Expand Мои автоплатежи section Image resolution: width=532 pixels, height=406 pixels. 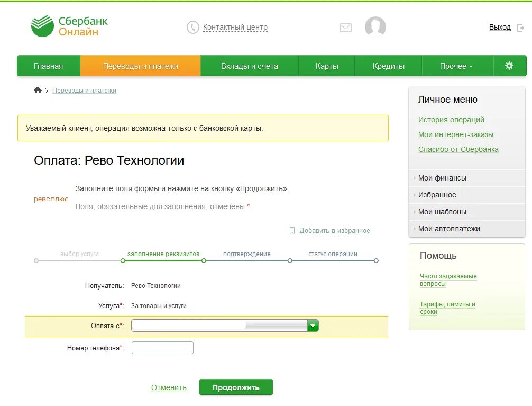467,229
